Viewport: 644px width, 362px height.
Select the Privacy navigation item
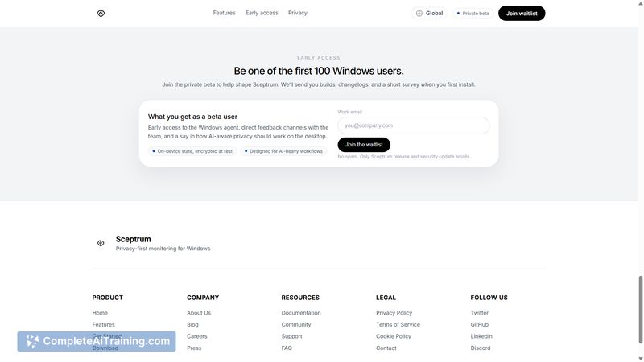coord(298,13)
